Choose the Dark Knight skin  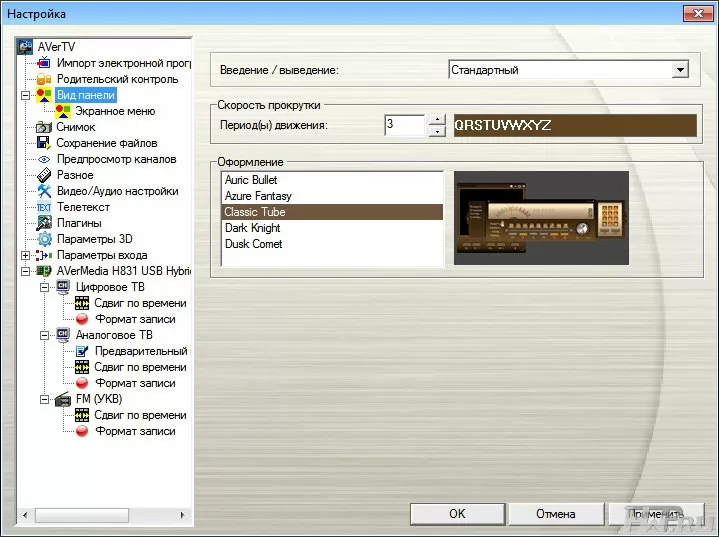tap(253, 228)
